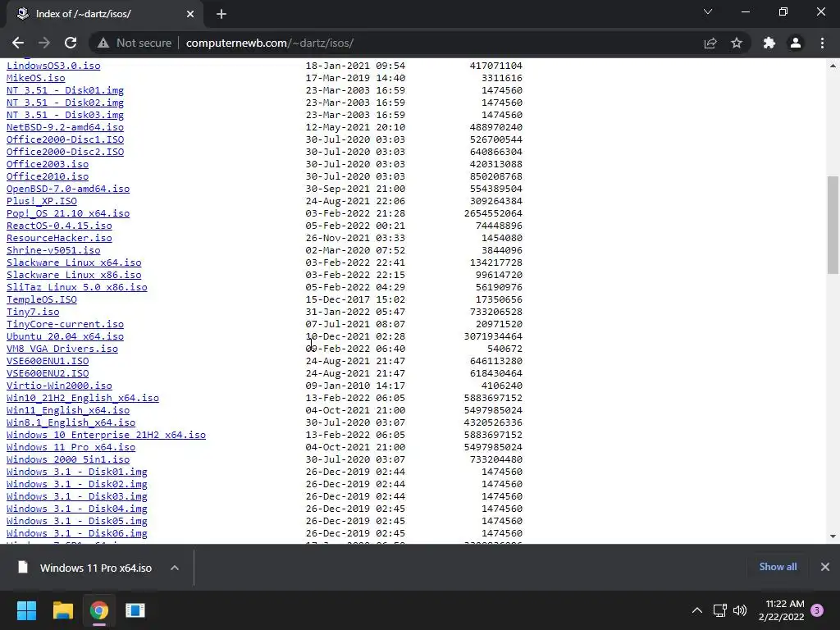The height and width of the screenshot is (630, 840).
Task: Open the TempleOS.ISO link
Action: 41,300
